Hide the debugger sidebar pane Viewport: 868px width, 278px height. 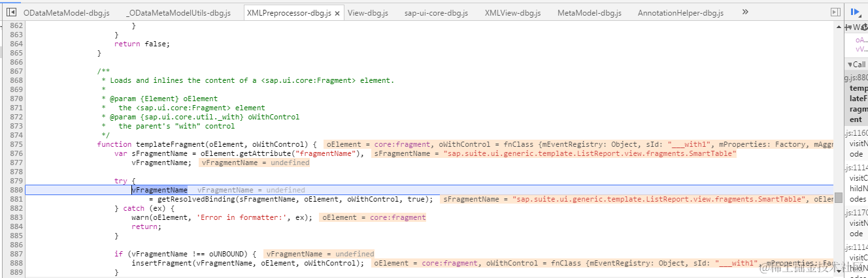[x=835, y=12]
